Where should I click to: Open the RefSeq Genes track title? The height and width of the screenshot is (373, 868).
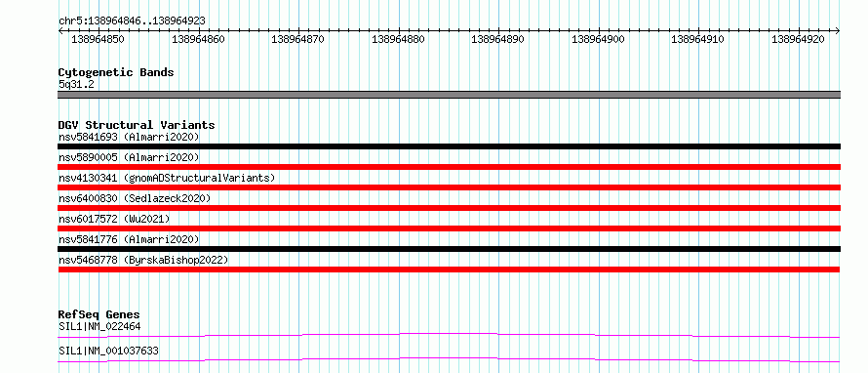99,315
